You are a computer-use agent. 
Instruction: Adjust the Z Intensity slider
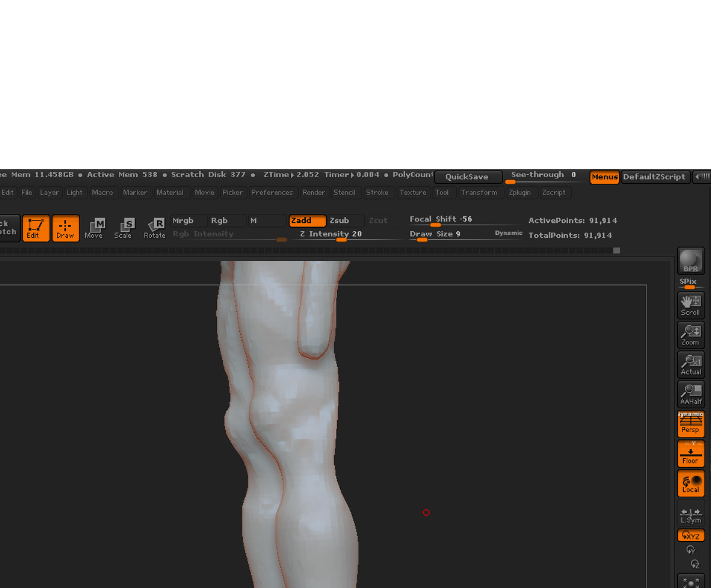tap(347, 235)
